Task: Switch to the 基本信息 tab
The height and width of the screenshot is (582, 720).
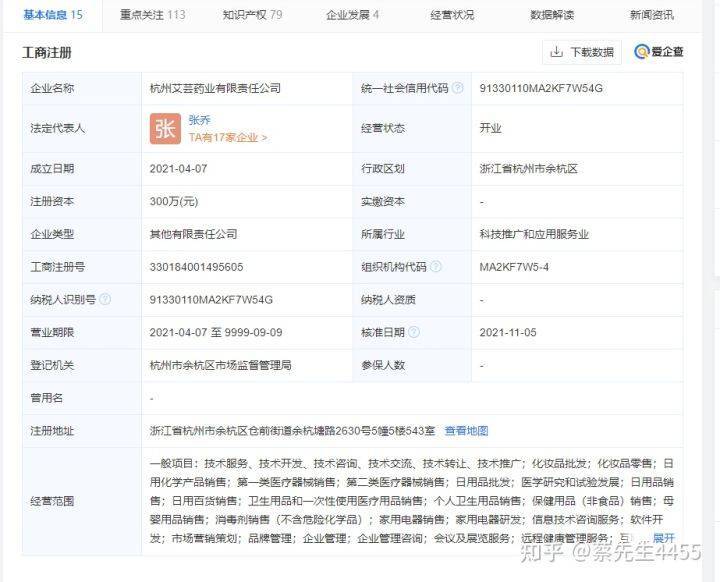Action: (53, 15)
